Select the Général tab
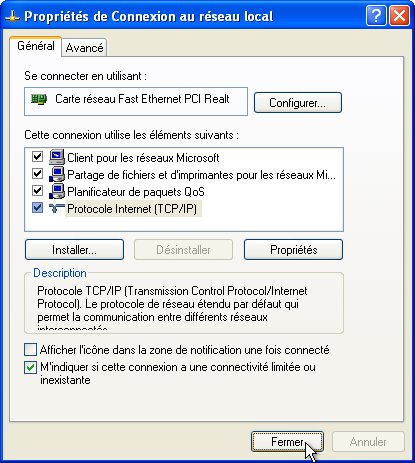This screenshot has height=463, width=415. coord(36,46)
